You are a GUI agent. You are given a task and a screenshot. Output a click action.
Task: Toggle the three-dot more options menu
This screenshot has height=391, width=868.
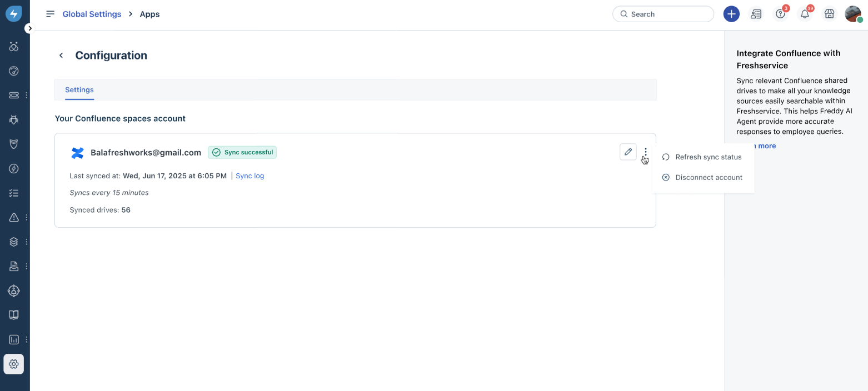point(645,152)
